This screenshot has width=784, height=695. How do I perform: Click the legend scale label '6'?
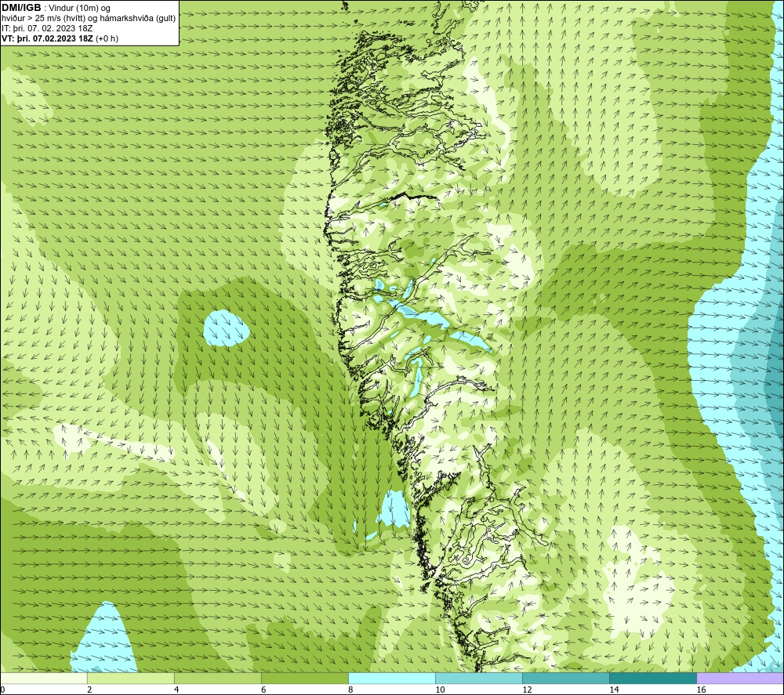point(263,690)
